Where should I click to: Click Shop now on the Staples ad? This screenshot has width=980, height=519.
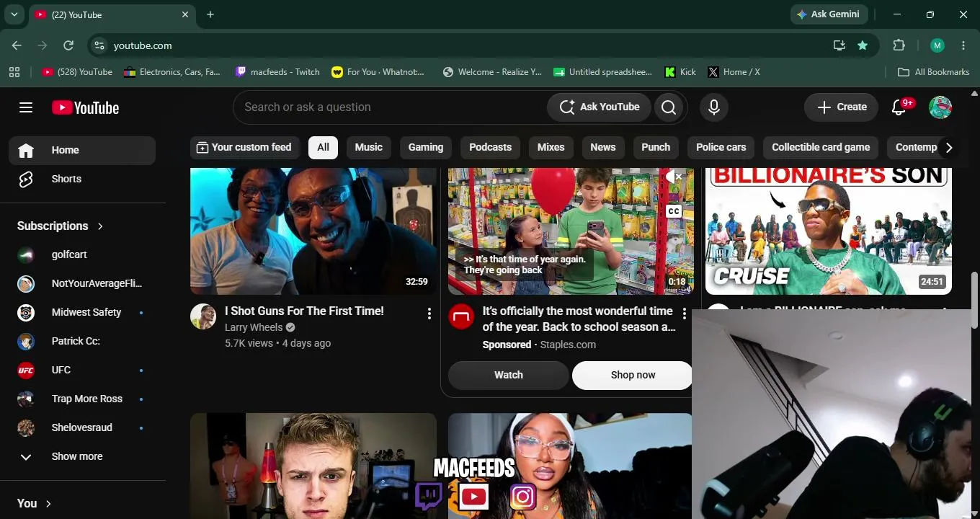point(633,375)
